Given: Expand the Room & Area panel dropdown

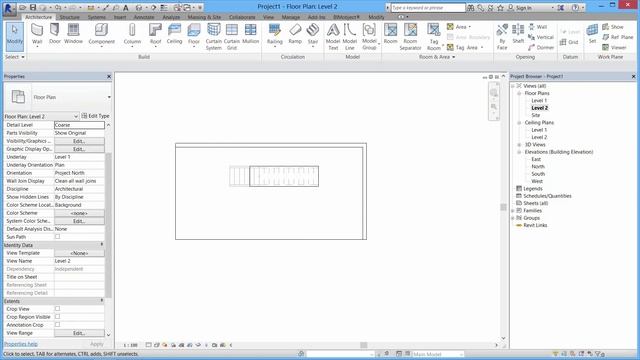Looking at the screenshot, I should 437,57.
